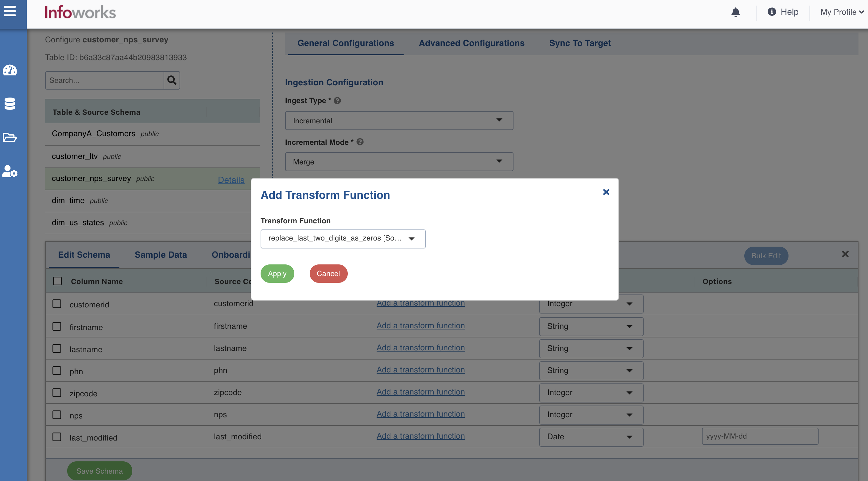
Task: Open the notifications bell
Action: [x=736, y=13]
